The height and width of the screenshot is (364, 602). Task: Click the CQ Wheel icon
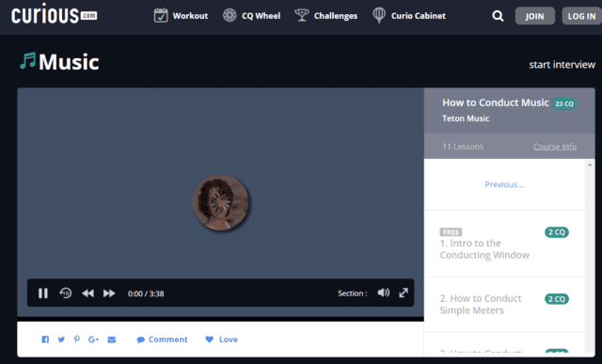[230, 15]
